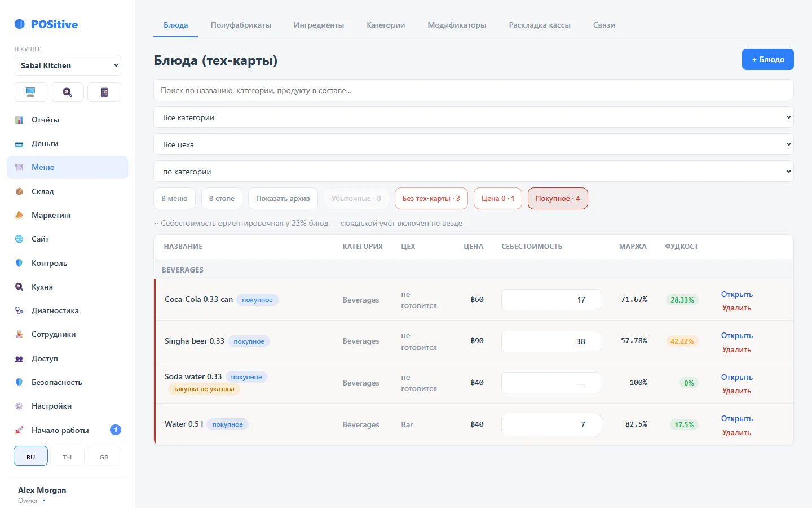Expand the Alex Morgan Owner arrow
812x508 pixels.
click(44, 501)
